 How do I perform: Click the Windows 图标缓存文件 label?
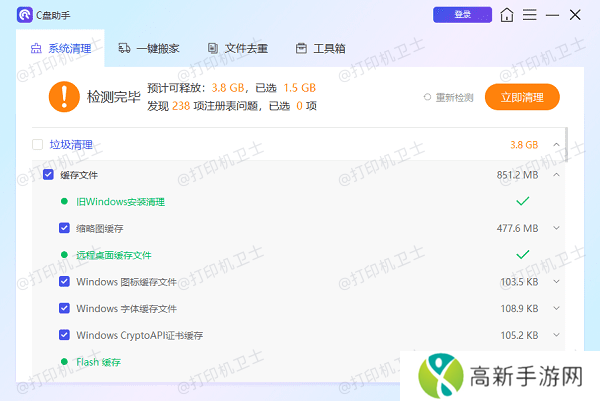click(x=126, y=282)
